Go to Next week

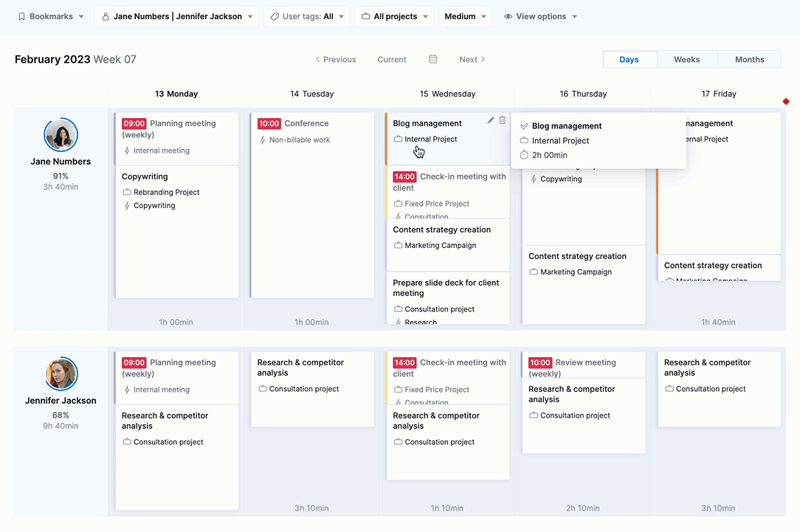coord(472,60)
